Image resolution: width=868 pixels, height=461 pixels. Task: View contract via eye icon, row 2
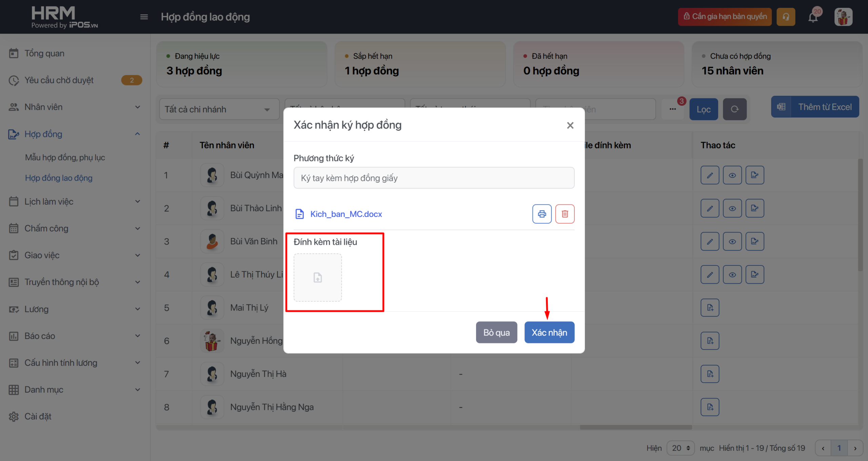732,208
